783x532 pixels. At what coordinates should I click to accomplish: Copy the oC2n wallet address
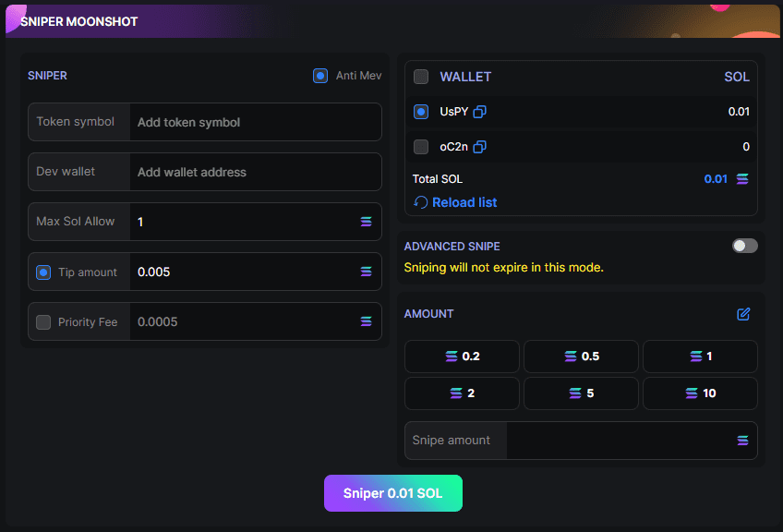[x=479, y=147]
